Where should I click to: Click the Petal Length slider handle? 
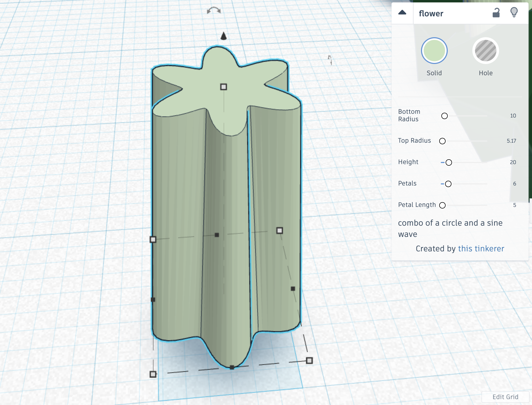point(442,205)
